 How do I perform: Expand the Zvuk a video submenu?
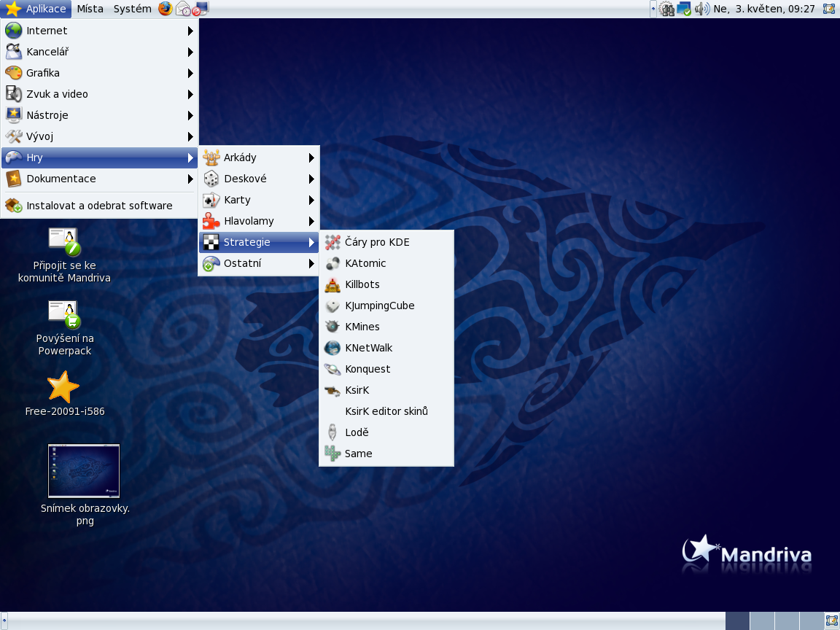pos(99,94)
